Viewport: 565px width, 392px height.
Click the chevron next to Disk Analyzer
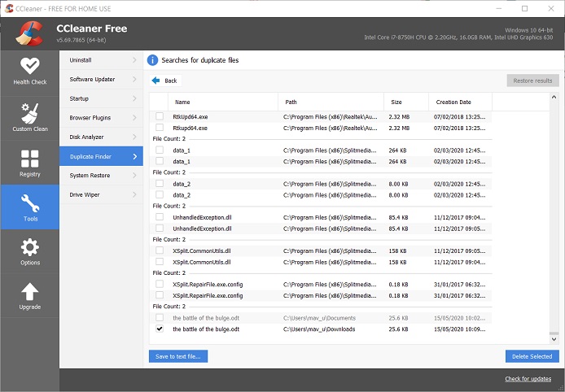click(x=135, y=137)
